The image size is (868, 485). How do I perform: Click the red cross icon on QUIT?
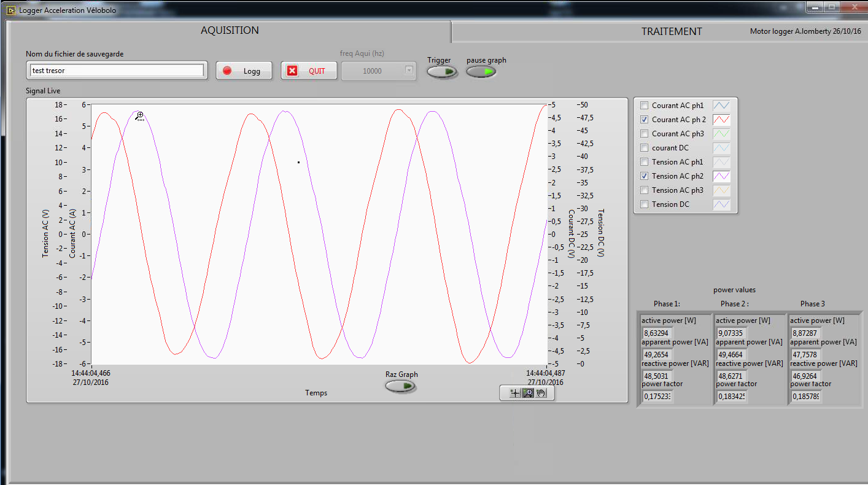292,71
